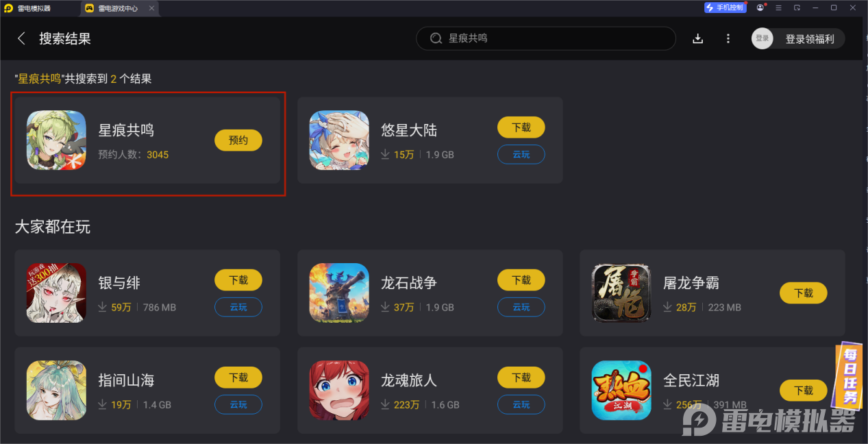Screen dimensions: 868x444
Task: Open the hamburger menu in title bar
Action: 779,8
